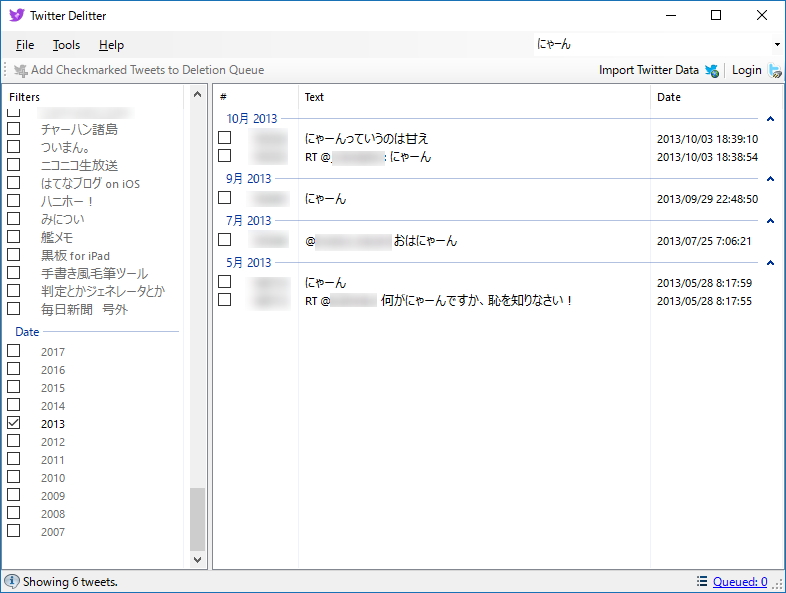
Task: Click the Login bird icon
Action: (775, 71)
